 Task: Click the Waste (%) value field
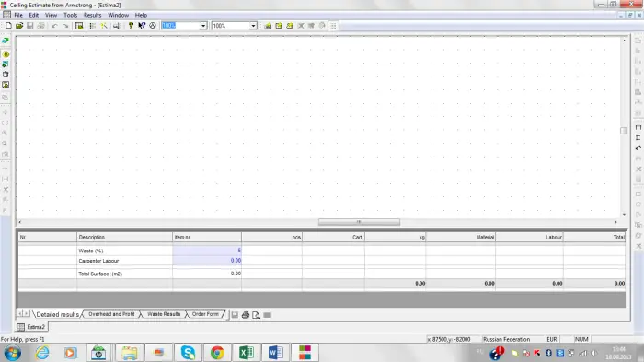(207, 251)
